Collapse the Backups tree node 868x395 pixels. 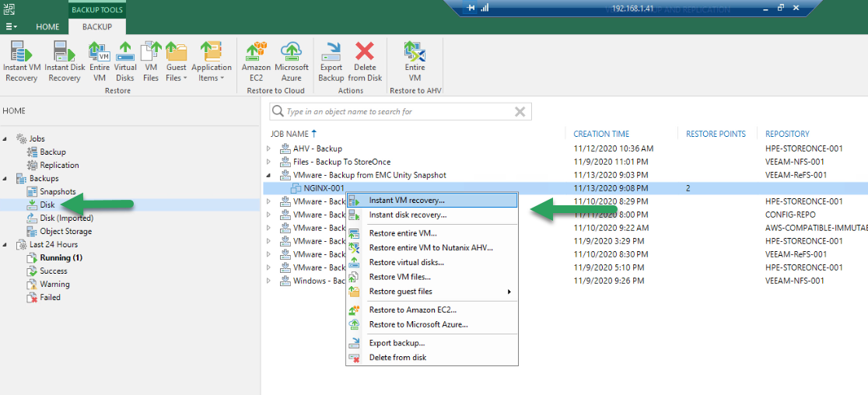[x=5, y=179]
